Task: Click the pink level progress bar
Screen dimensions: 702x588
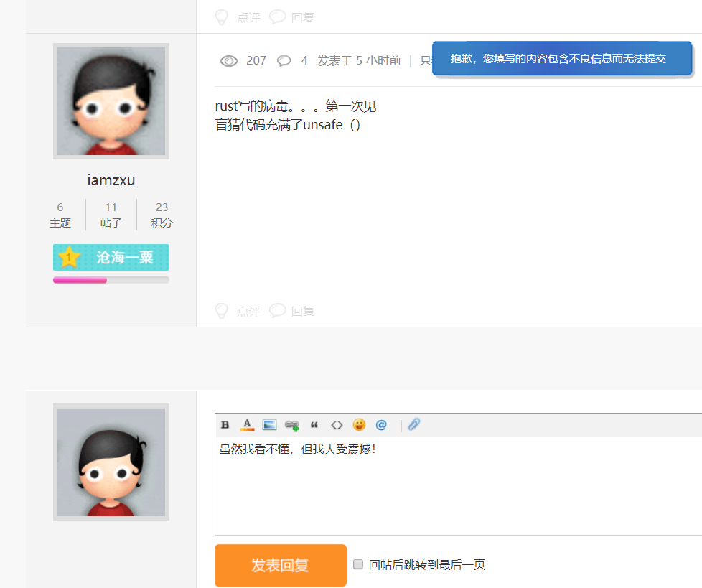Action: click(x=79, y=279)
